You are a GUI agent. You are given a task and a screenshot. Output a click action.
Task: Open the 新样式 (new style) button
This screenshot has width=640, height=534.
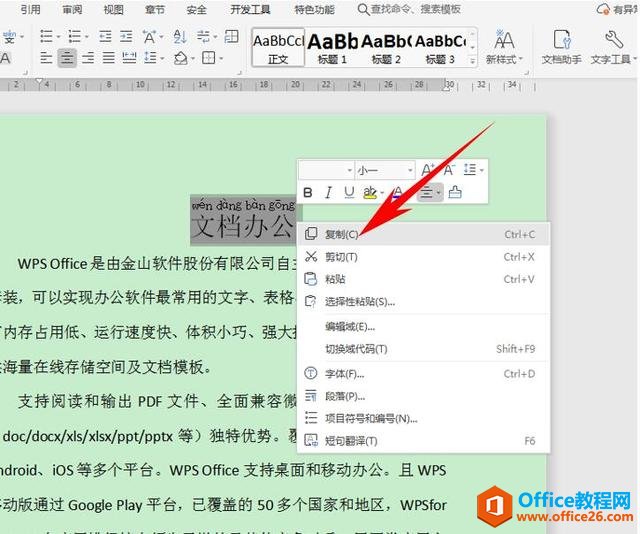504,47
